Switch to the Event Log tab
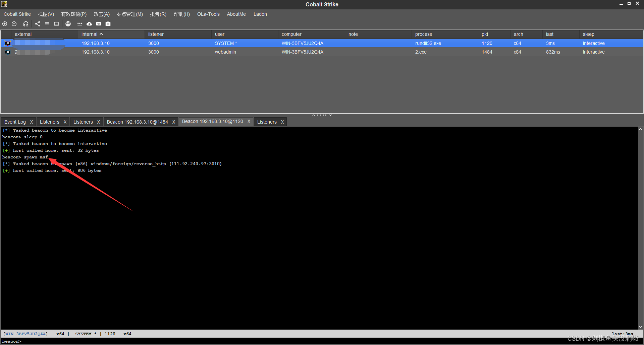This screenshot has width=644, height=345. (x=15, y=122)
